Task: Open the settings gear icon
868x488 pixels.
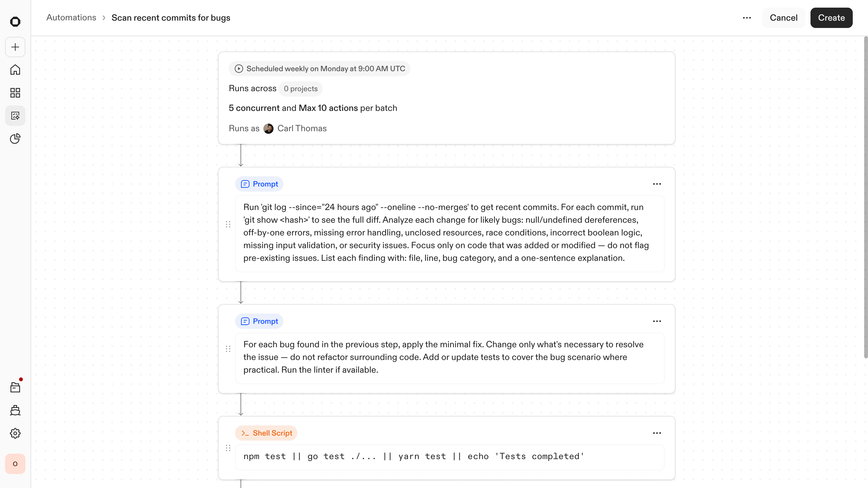Action: [15, 433]
